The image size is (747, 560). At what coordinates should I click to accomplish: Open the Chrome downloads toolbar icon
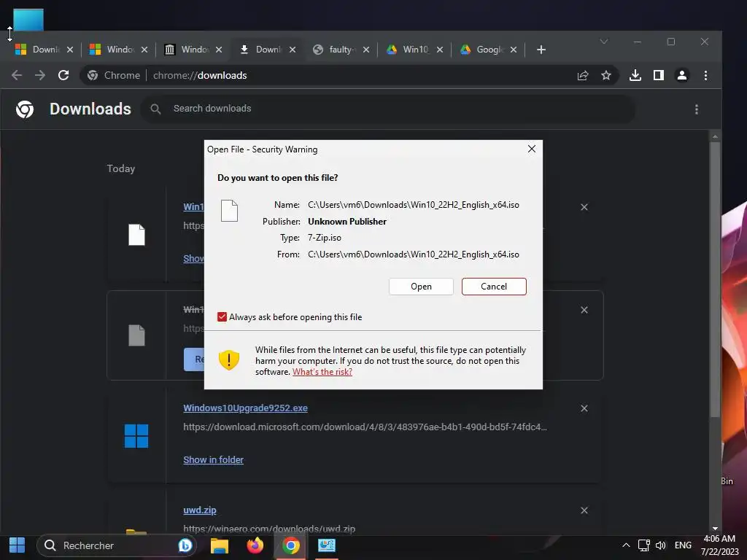click(x=635, y=75)
